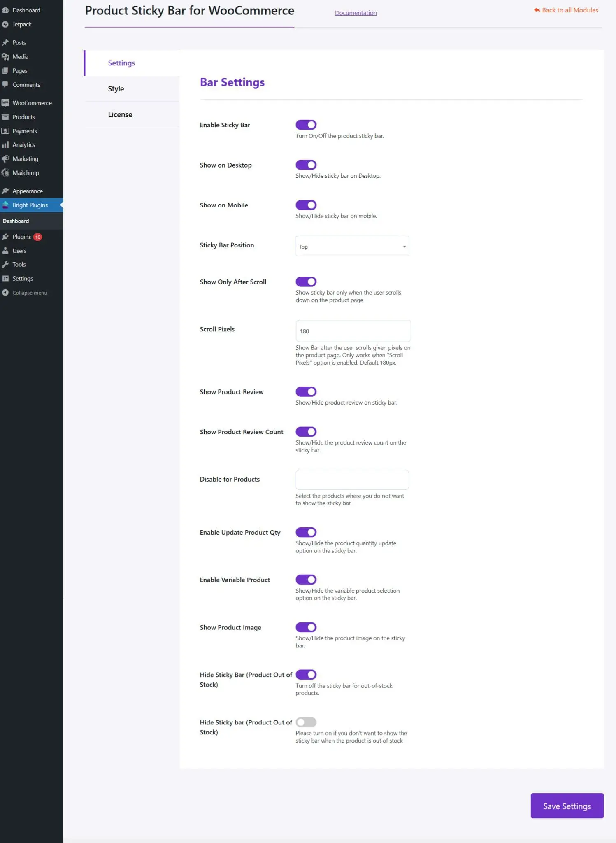Enable the last Hide Sticky bar toggle

pos(306,722)
